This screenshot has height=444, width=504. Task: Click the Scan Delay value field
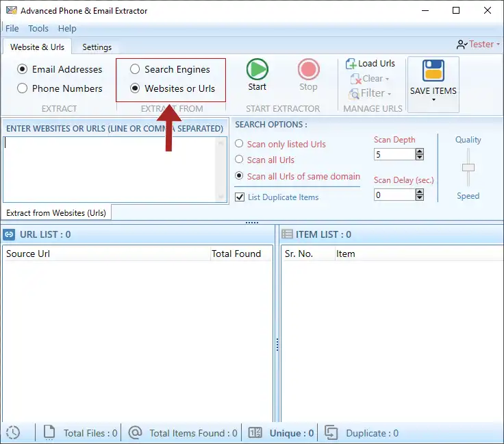(394, 195)
